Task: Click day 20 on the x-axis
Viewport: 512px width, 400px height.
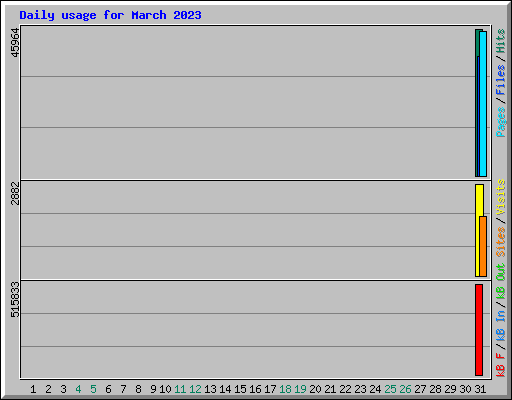Action: (x=315, y=389)
